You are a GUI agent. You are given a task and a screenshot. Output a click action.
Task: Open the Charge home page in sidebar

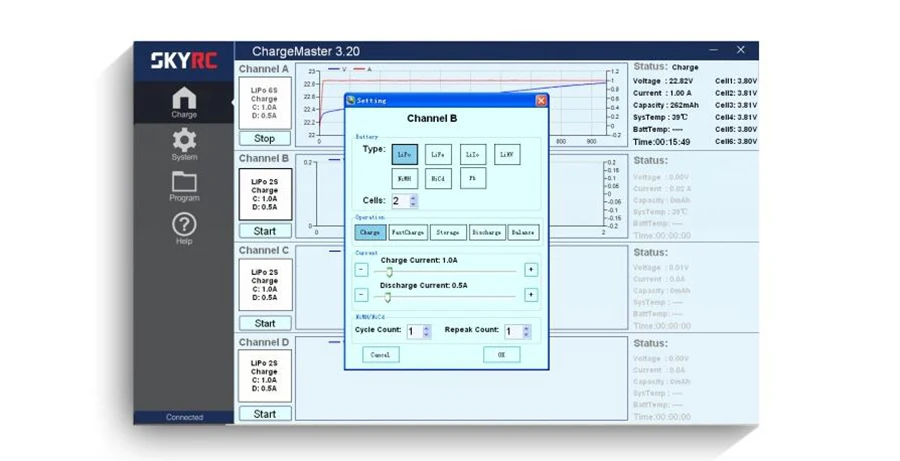[184, 102]
